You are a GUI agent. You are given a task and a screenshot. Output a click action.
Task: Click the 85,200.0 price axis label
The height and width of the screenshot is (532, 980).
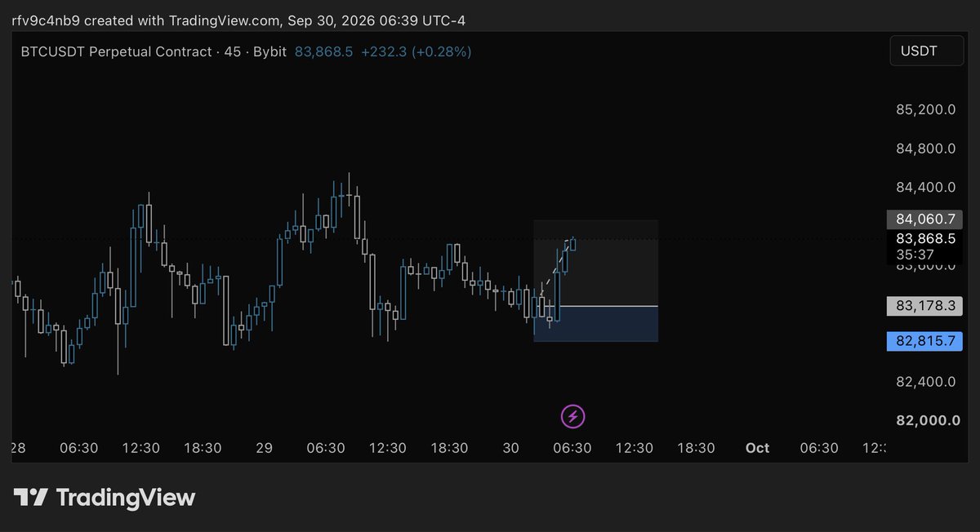925,109
